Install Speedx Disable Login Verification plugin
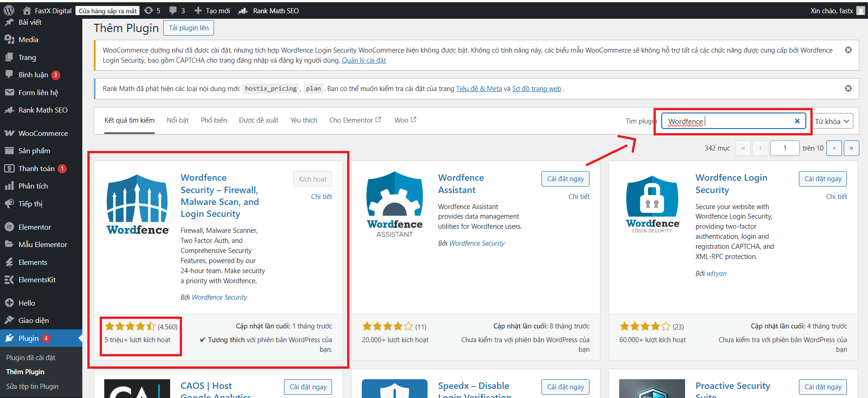The height and width of the screenshot is (398, 868). coord(565,387)
